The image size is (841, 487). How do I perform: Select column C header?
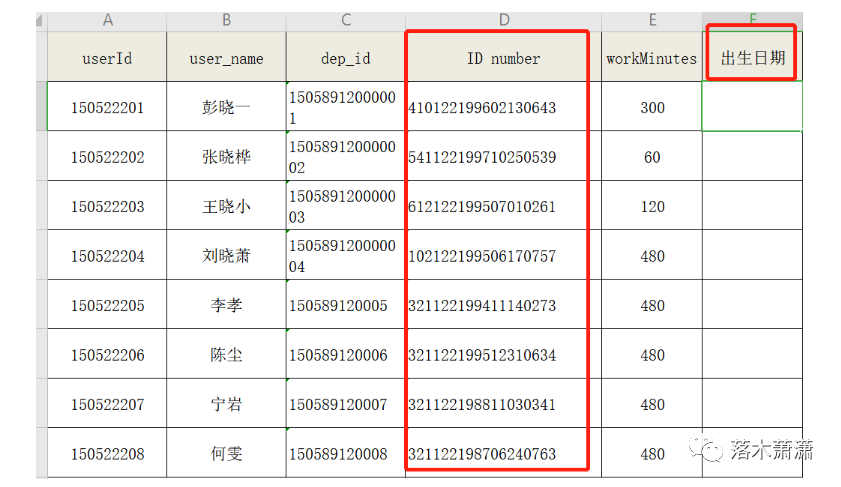(345, 21)
